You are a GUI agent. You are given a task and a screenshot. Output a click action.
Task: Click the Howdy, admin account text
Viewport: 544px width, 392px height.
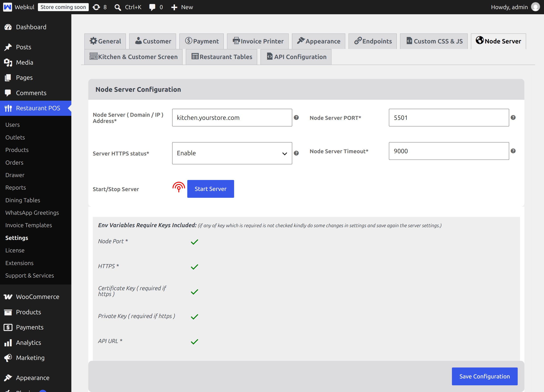click(x=509, y=7)
